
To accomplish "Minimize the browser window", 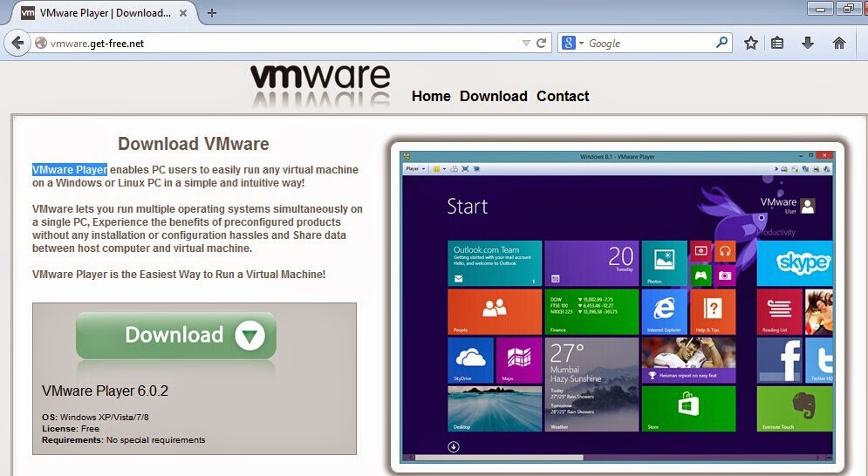I will [x=820, y=9].
